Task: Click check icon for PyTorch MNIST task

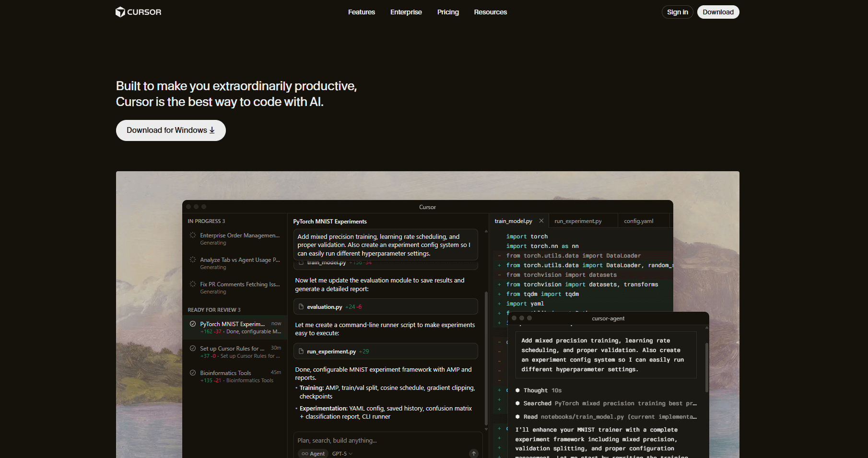Action: click(193, 324)
